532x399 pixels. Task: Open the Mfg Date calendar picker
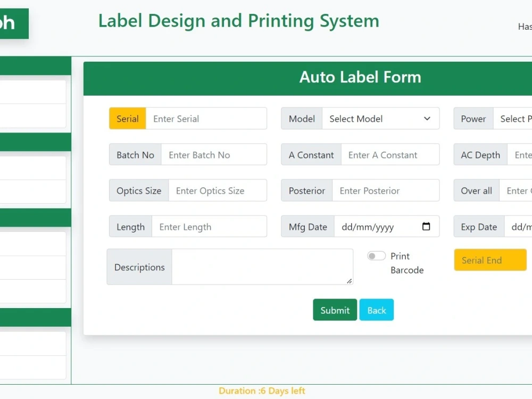(426, 226)
